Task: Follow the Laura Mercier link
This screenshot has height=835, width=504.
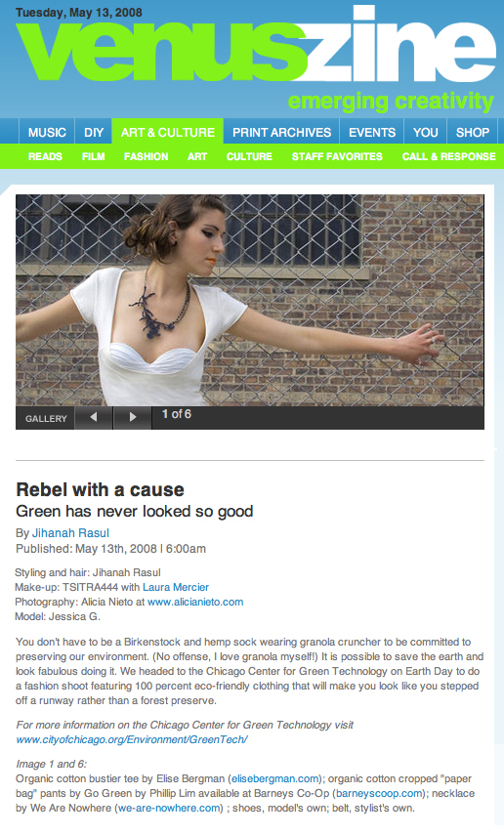Action: (x=176, y=587)
